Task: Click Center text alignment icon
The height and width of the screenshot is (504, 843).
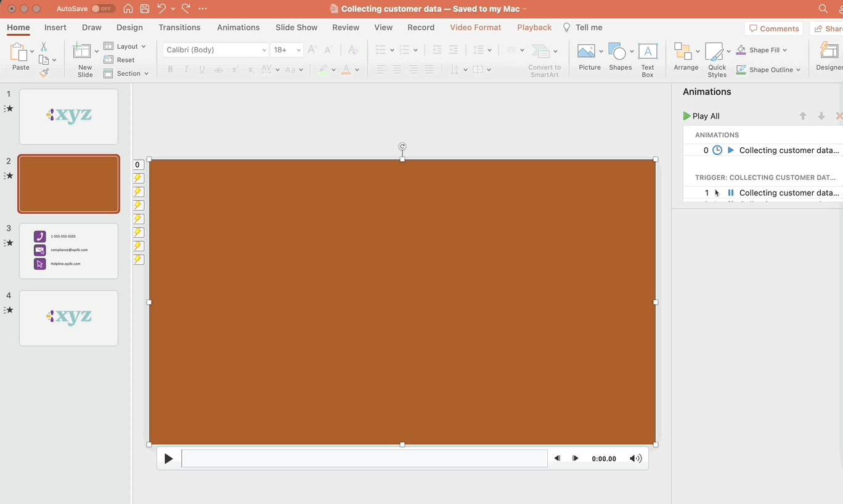Action: 397,70
